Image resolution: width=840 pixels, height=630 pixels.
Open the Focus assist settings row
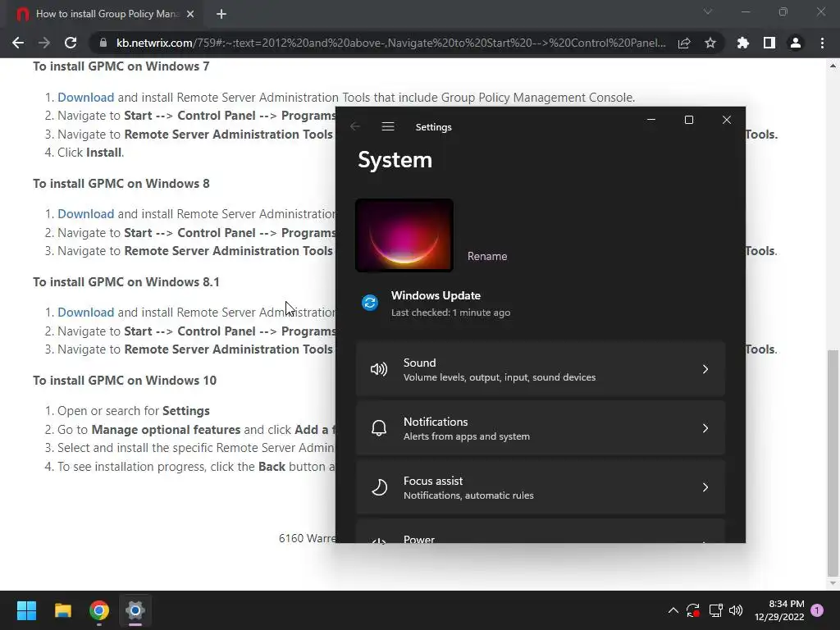[x=540, y=487]
